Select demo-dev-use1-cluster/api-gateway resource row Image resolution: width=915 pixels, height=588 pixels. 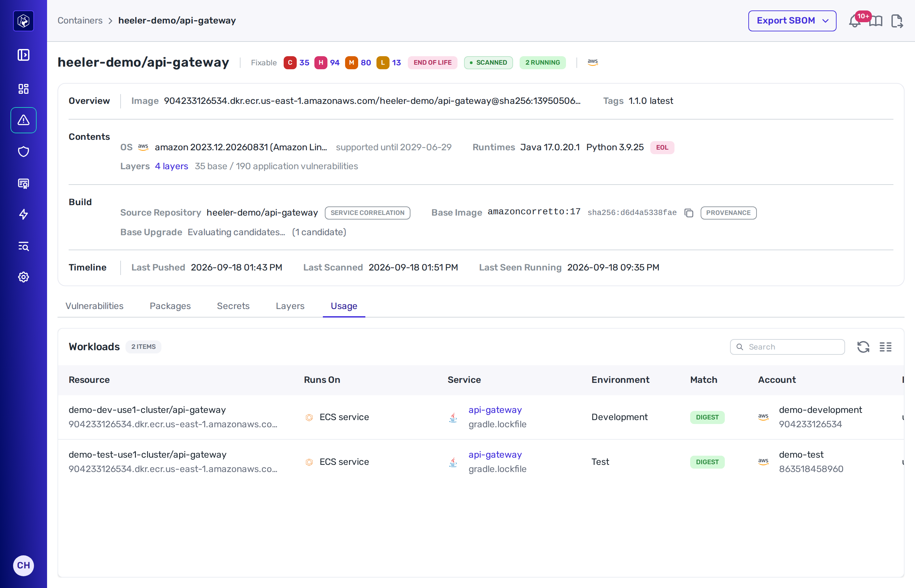481,417
